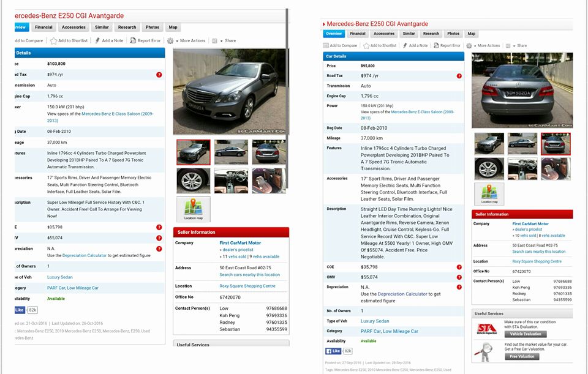Click Add to Shortlist star in $103,800 listing

click(x=54, y=41)
